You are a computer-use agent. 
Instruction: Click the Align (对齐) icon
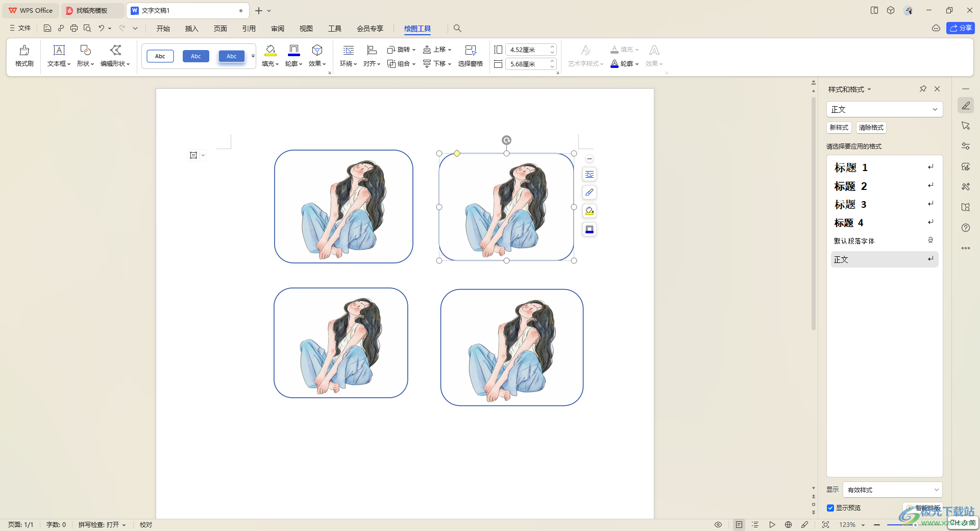pyautogui.click(x=372, y=50)
